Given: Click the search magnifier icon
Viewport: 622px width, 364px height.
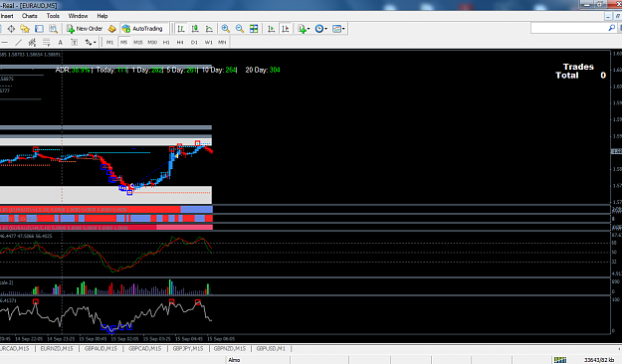Looking at the screenshot, I should pos(612,28).
